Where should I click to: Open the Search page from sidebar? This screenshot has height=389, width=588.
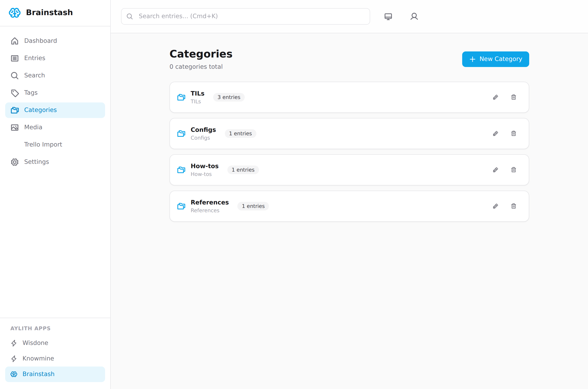(x=55, y=75)
